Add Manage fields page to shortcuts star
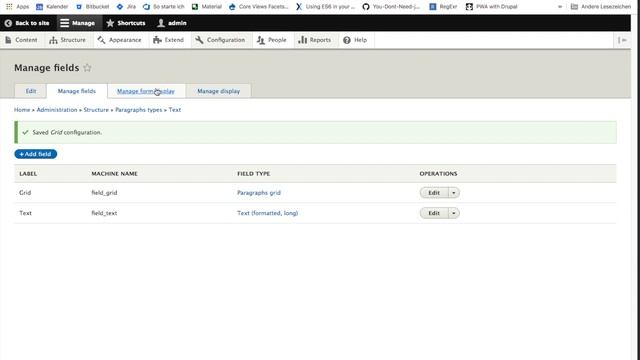The width and height of the screenshot is (640, 360). (x=87, y=68)
